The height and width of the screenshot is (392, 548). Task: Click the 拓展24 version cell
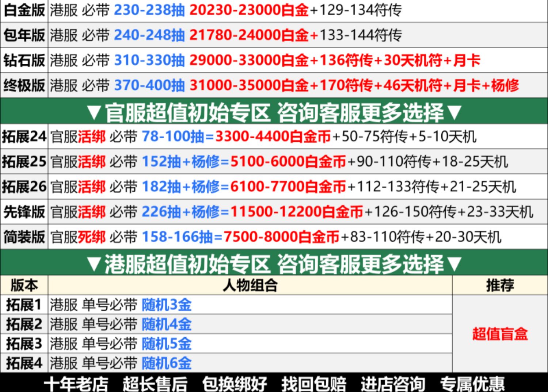pyautogui.click(x=24, y=137)
